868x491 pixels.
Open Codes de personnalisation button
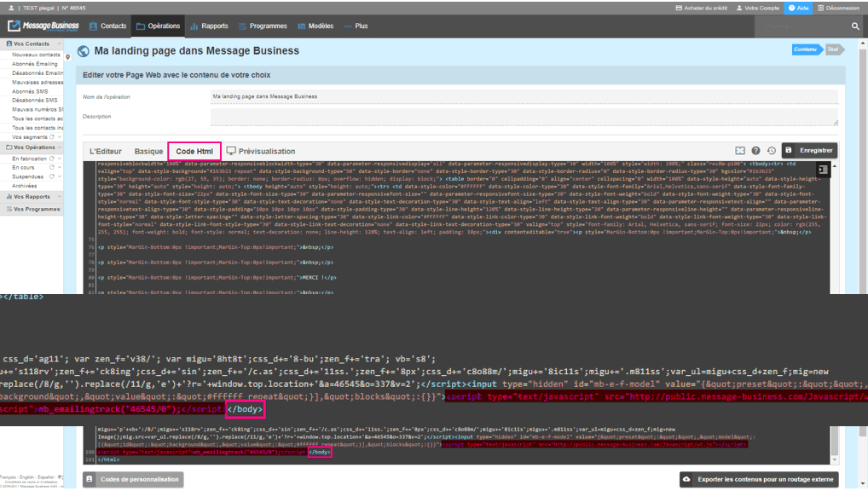(133, 479)
